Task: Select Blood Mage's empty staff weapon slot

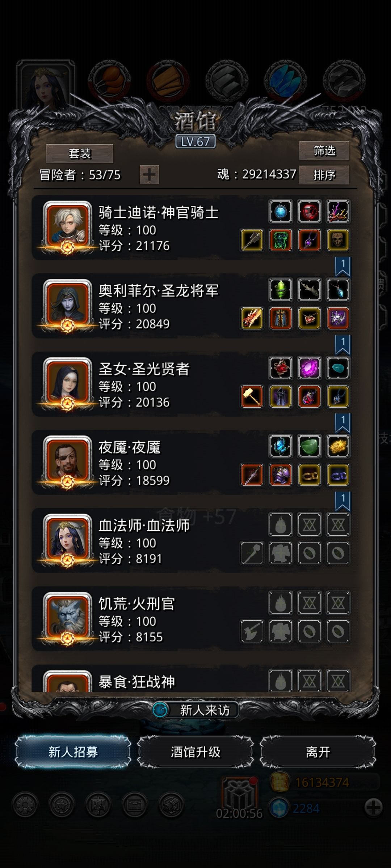Action: pyautogui.click(x=252, y=553)
